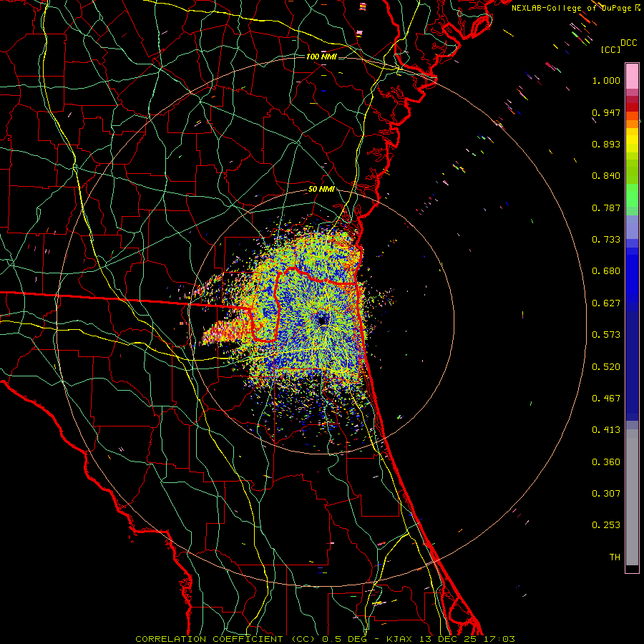Click the DCC legend title
Screen dimensions: 644x644
tap(628, 43)
